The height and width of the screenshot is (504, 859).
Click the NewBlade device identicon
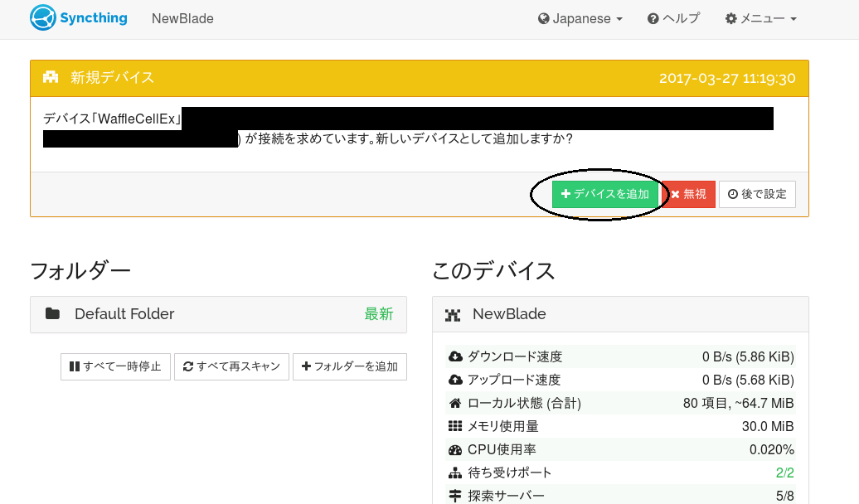(453, 315)
